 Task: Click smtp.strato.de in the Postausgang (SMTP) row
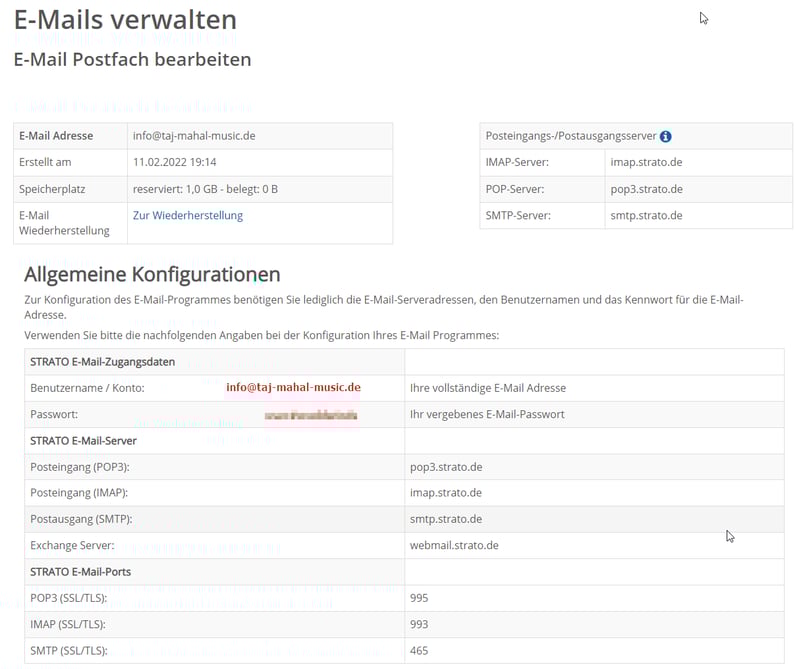tap(446, 519)
